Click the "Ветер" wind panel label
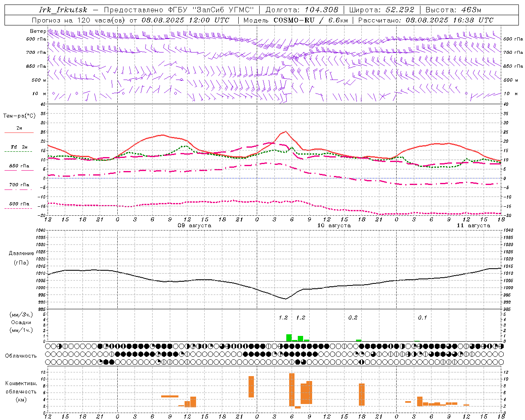The width and height of the screenshot is (525, 420). click(38, 31)
